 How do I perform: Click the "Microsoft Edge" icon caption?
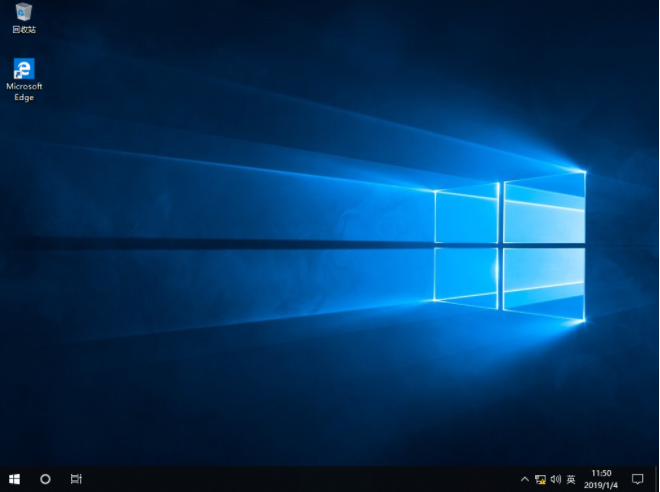23,91
